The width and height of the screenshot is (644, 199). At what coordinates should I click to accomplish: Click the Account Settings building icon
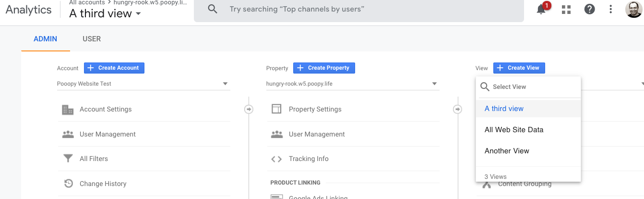(x=68, y=109)
